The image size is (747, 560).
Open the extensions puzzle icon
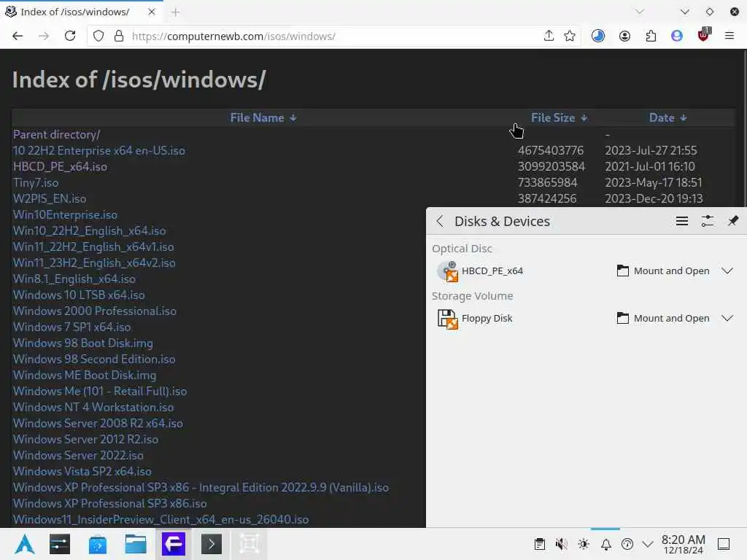click(x=651, y=36)
